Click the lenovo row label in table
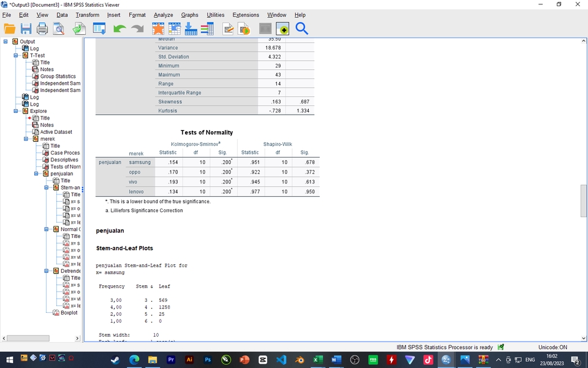The image size is (588, 368). point(136,191)
